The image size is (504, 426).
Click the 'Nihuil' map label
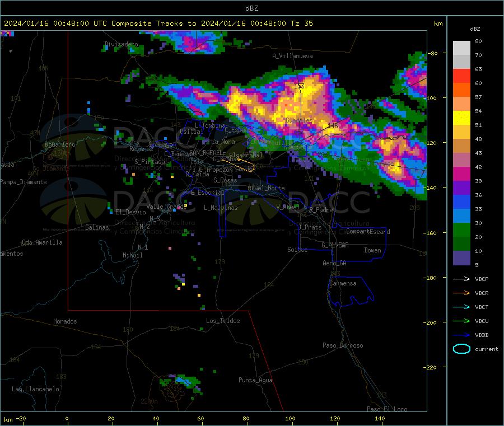(132, 255)
